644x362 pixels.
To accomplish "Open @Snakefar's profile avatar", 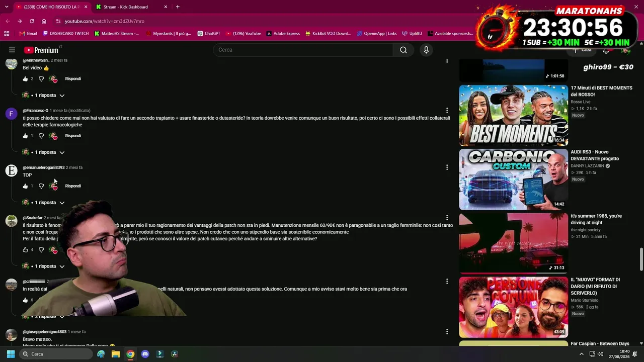I will pyautogui.click(x=11, y=221).
